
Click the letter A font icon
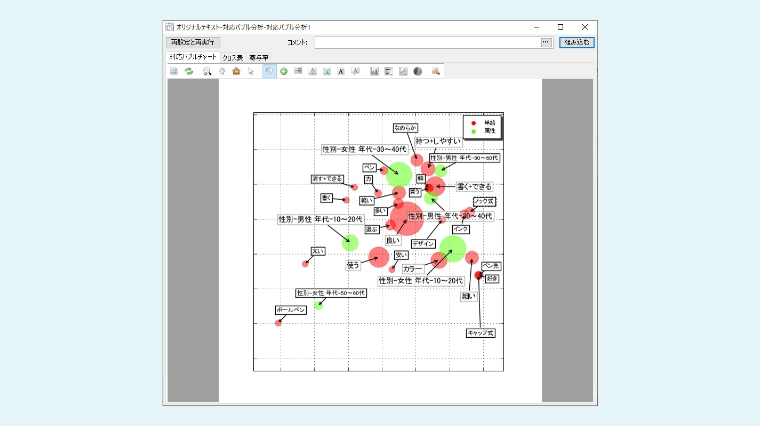(x=341, y=71)
